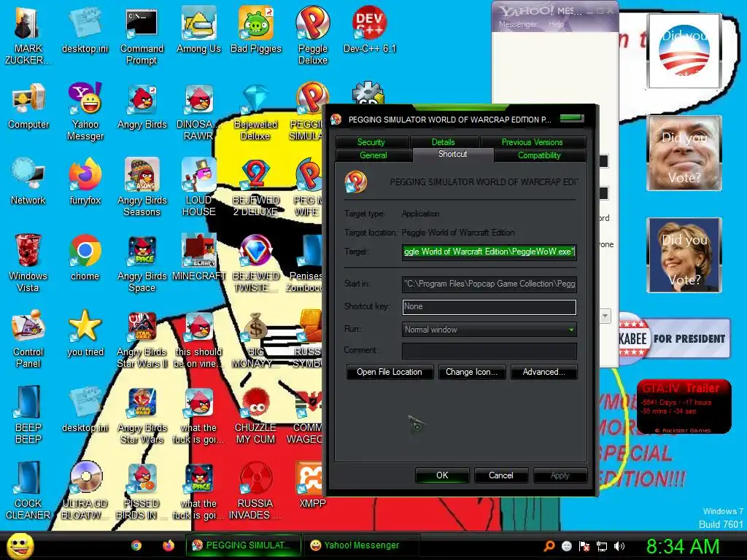Launch Chrome from the taskbar

136,545
